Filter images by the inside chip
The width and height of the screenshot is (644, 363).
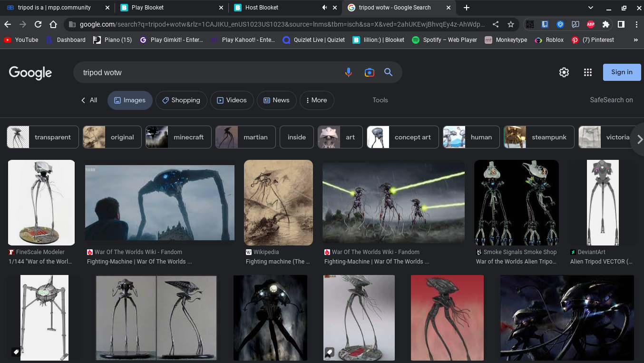297,137
